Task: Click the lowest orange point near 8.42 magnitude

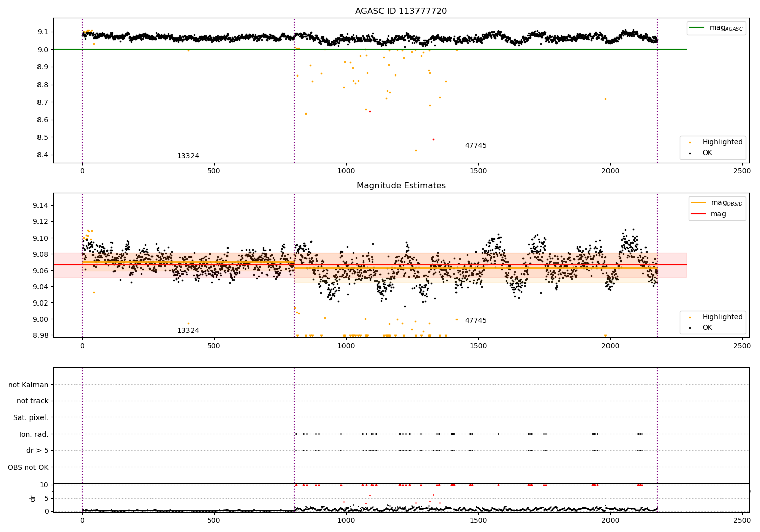Action: (x=416, y=150)
